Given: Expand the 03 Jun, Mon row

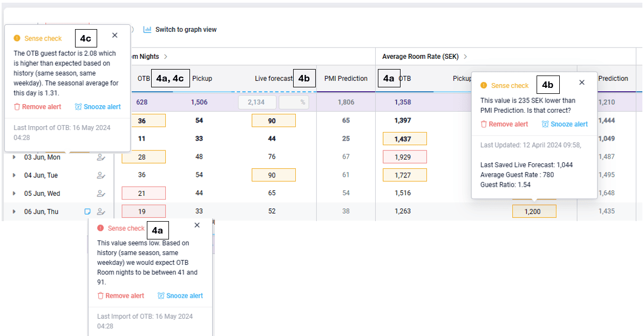Looking at the screenshot, I should point(15,157).
